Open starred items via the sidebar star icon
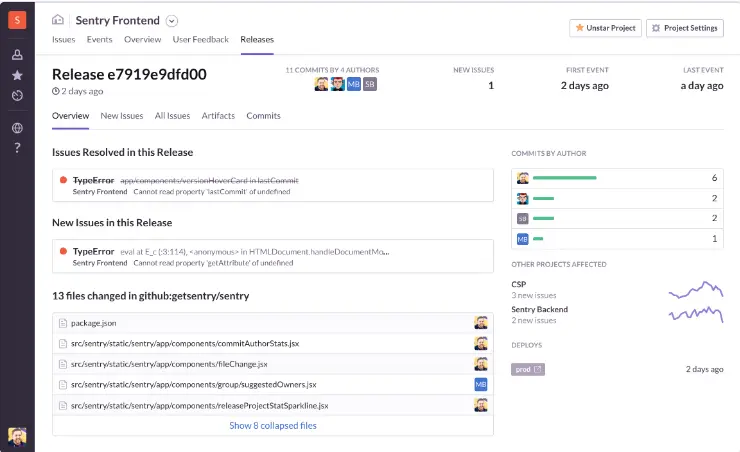This screenshot has height=452, width=740. (x=17, y=75)
